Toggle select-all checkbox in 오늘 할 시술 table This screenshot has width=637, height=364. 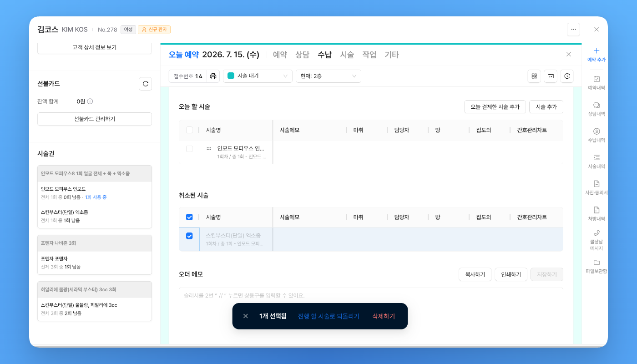189,130
